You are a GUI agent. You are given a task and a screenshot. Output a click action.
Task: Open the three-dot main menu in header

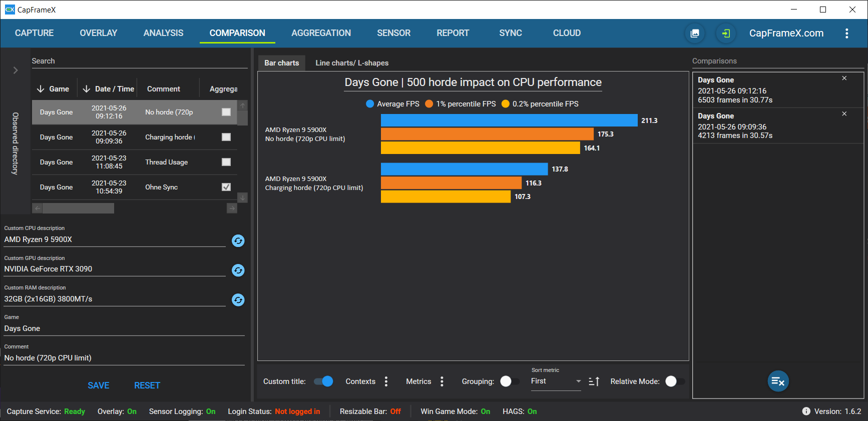click(x=846, y=33)
